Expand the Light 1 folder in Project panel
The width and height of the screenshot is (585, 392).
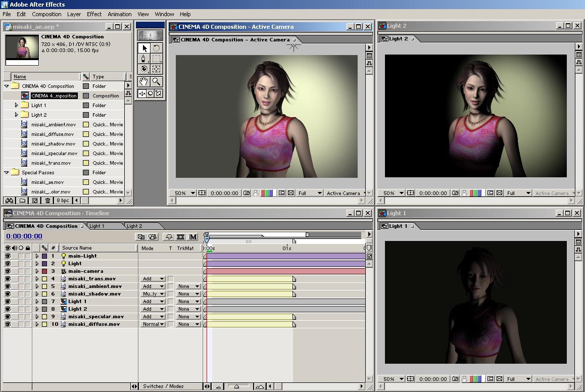point(16,105)
